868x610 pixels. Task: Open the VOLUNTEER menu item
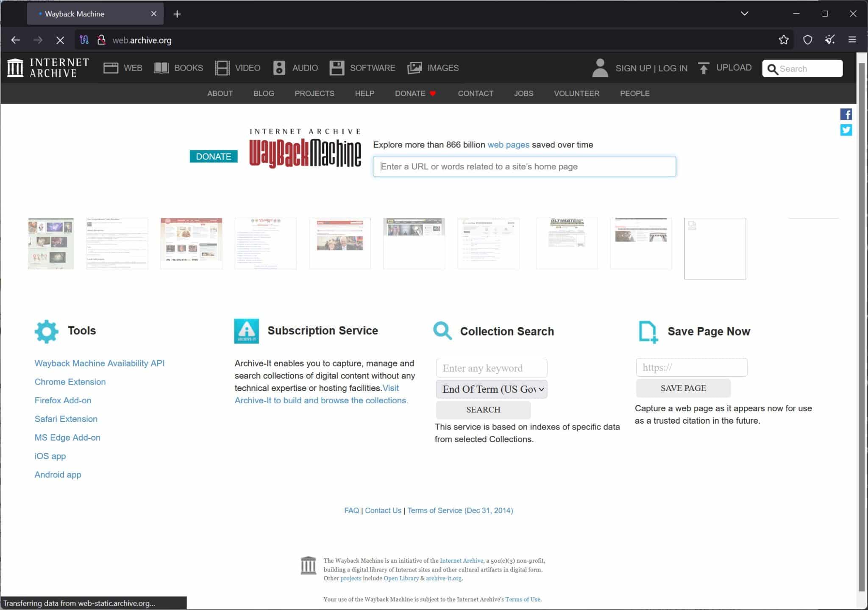pos(576,93)
